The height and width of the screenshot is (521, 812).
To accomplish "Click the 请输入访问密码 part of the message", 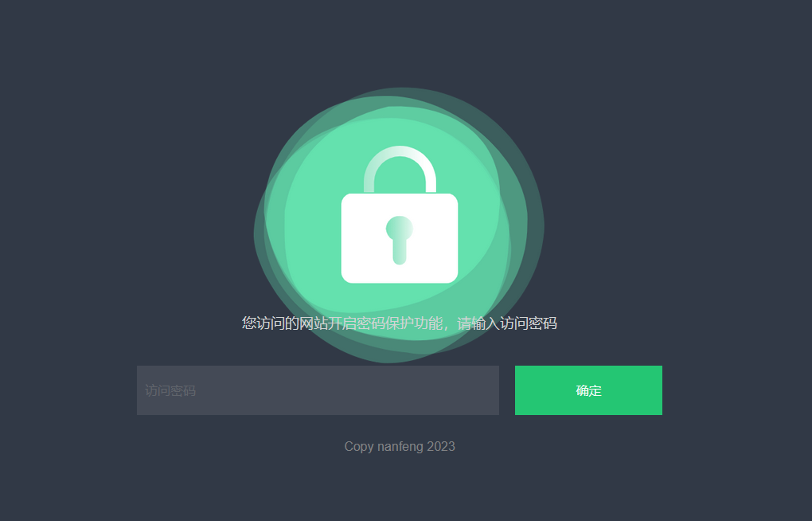I will click(x=507, y=323).
